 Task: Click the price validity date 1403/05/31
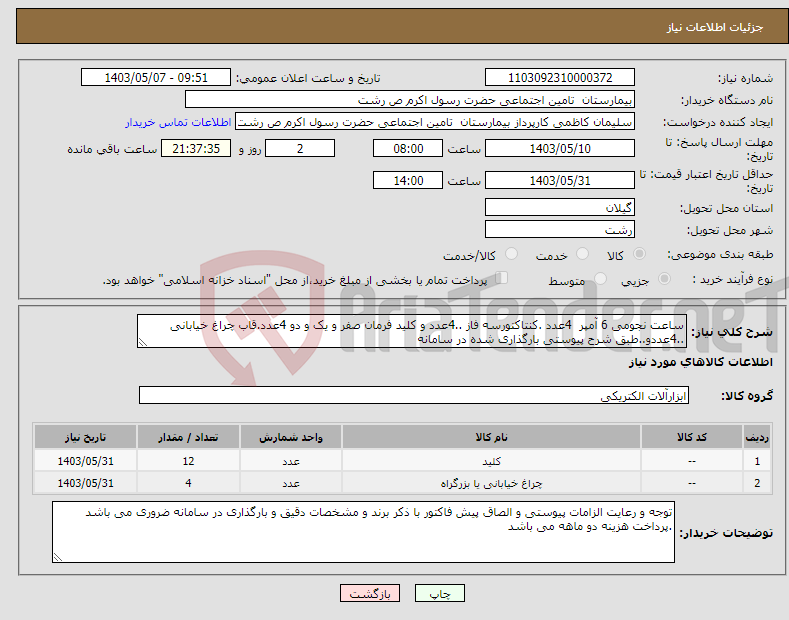tap(560, 180)
